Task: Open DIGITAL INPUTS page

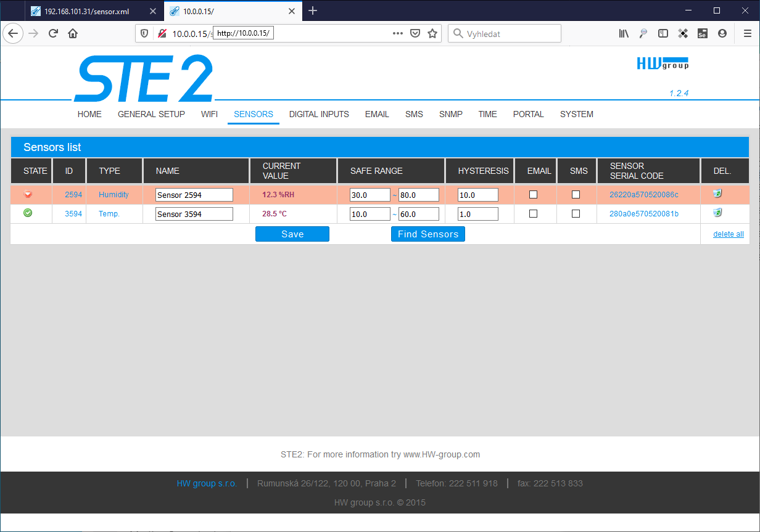Action: 319,114
